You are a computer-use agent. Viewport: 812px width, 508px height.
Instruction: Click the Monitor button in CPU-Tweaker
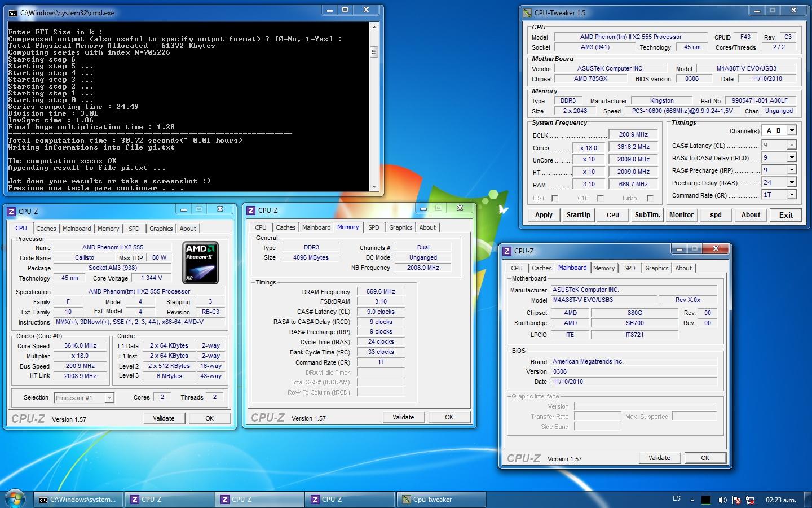point(681,214)
